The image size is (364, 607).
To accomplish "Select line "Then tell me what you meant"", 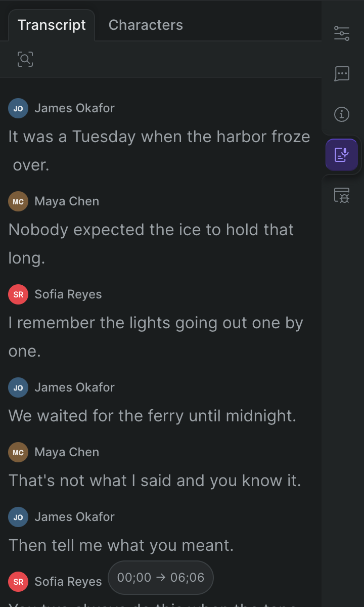I will (x=121, y=545).
